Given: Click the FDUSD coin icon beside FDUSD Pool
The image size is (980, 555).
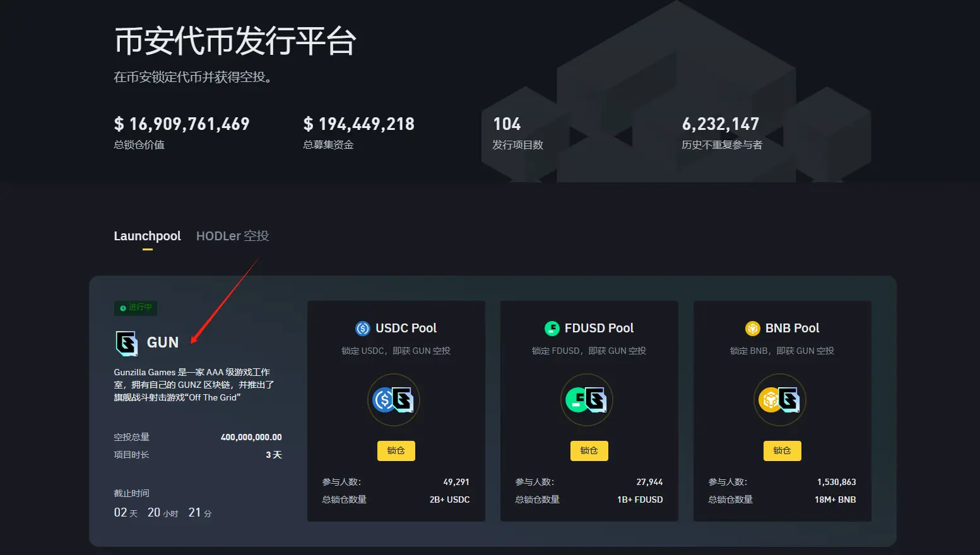Looking at the screenshot, I should pos(551,328).
